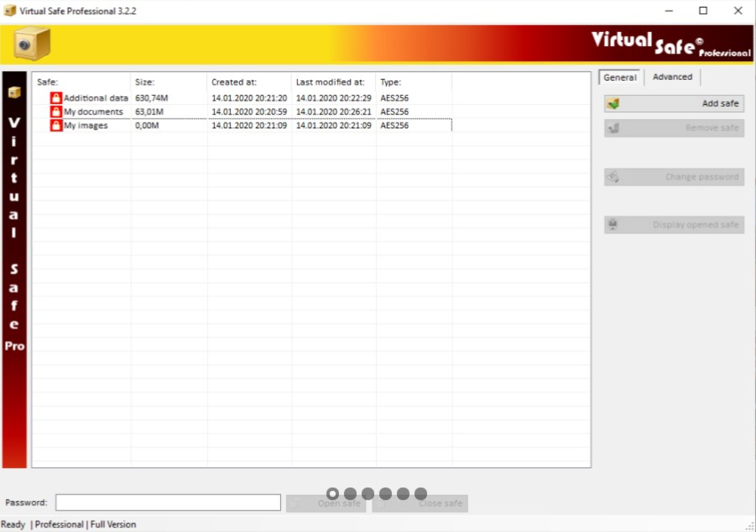This screenshot has width=756, height=532.
Task: Toggle the lock on My documents safe
Action: click(x=56, y=111)
